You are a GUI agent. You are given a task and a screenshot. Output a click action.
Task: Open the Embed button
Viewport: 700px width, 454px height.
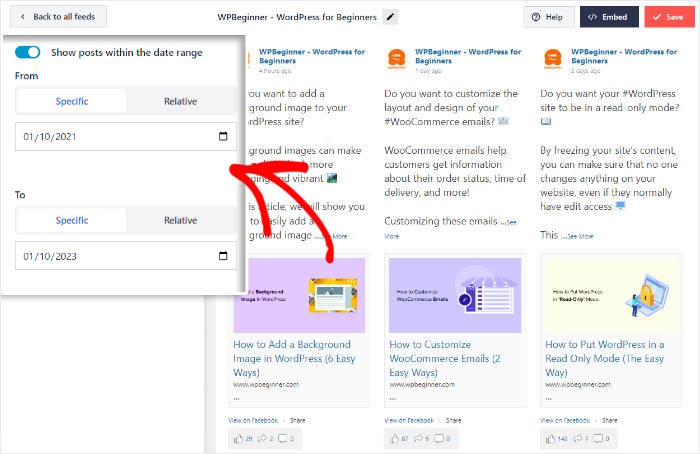point(609,17)
